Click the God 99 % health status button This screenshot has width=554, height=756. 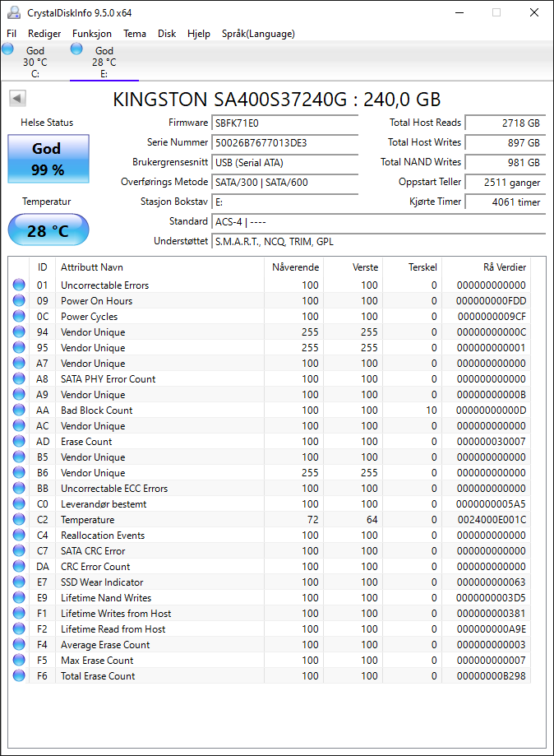[x=48, y=159]
